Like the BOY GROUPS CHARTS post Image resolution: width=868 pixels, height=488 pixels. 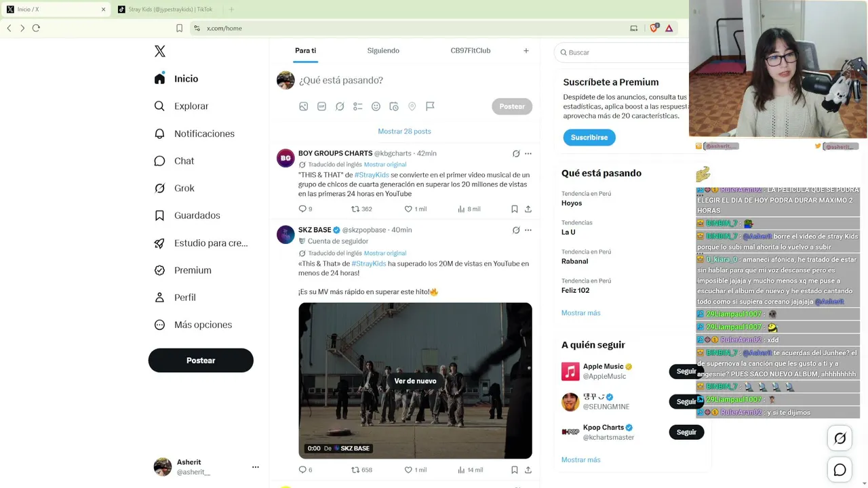coord(416,209)
